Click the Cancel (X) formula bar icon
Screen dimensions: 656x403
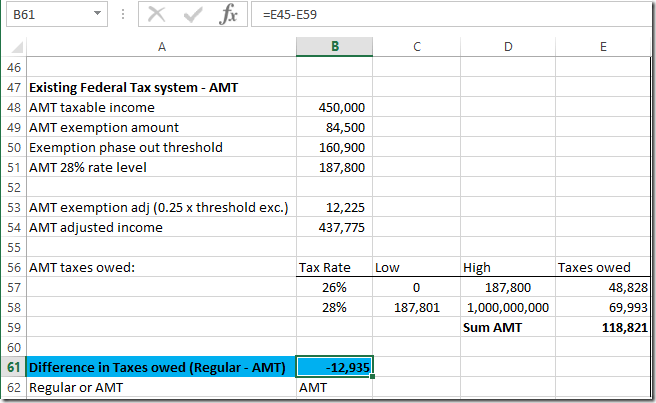click(156, 14)
